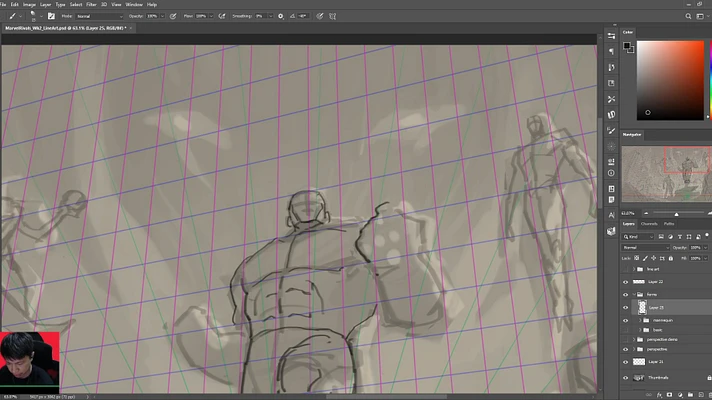
Task: Expand the perspective demo group
Action: click(x=634, y=340)
